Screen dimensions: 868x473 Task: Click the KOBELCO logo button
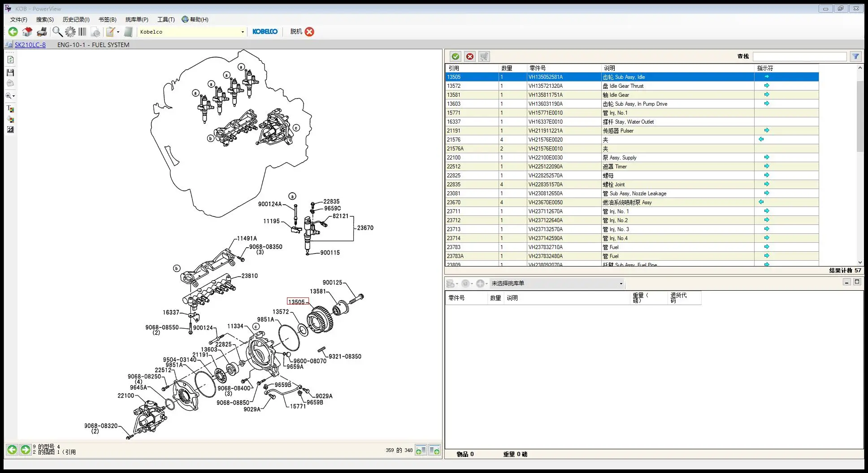(x=265, y=32)
